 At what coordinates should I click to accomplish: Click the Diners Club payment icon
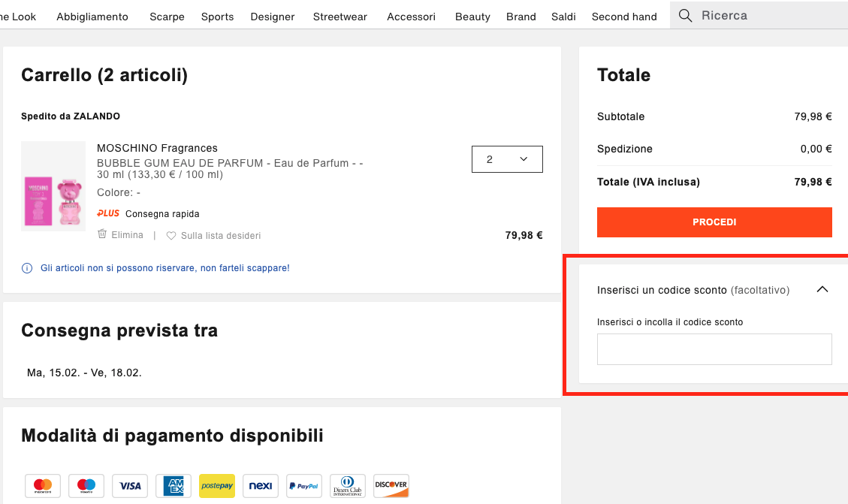click(348, 486)
